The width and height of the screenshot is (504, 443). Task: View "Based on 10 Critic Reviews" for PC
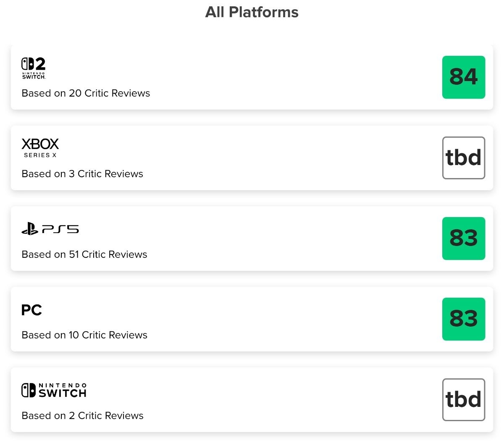click(84, 335)
